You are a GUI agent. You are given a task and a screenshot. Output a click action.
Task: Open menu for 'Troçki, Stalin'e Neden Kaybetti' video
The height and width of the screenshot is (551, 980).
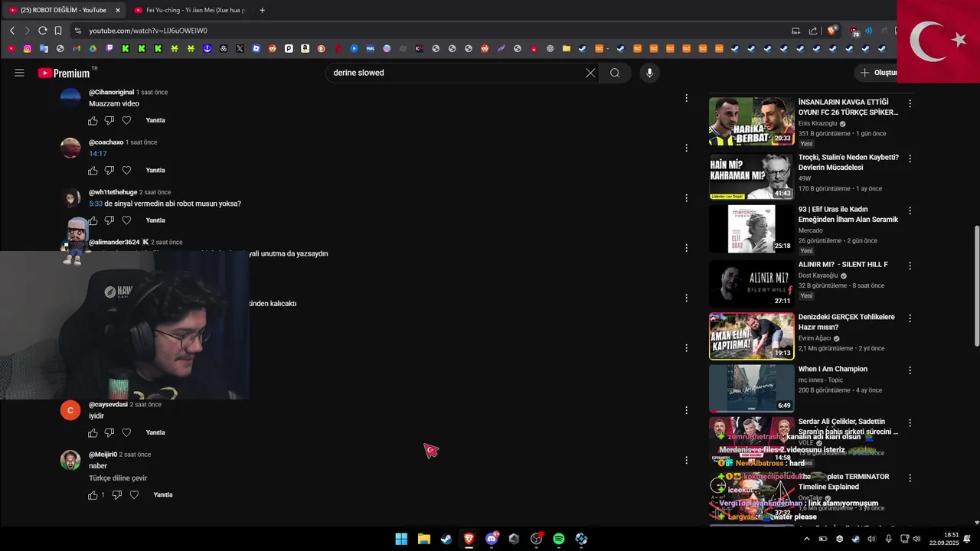click(x=910, y=158)
